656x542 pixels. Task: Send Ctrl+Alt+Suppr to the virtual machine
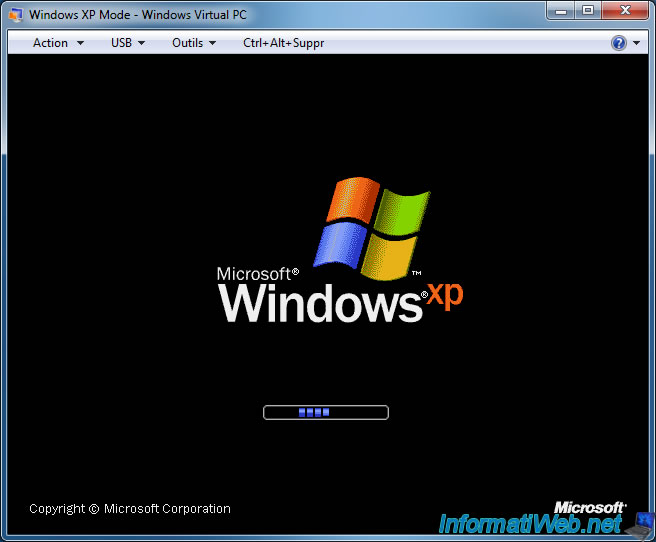(283, 43)
